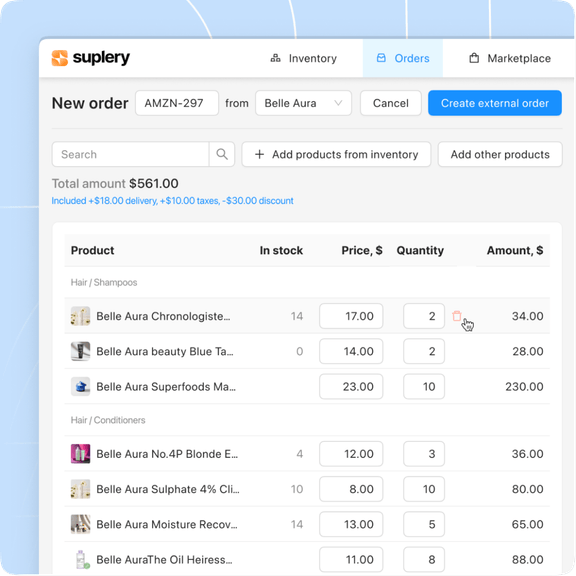The height and width of the screenshot is (576, 576).
Task: Select the Hair / Shampoos category row
Action: click(x=307, y=282)
